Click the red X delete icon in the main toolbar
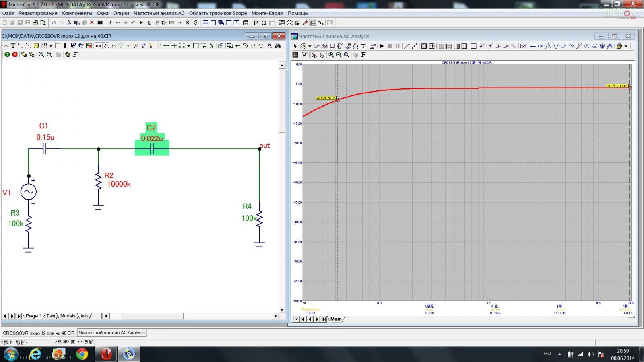 click(92, 23)
